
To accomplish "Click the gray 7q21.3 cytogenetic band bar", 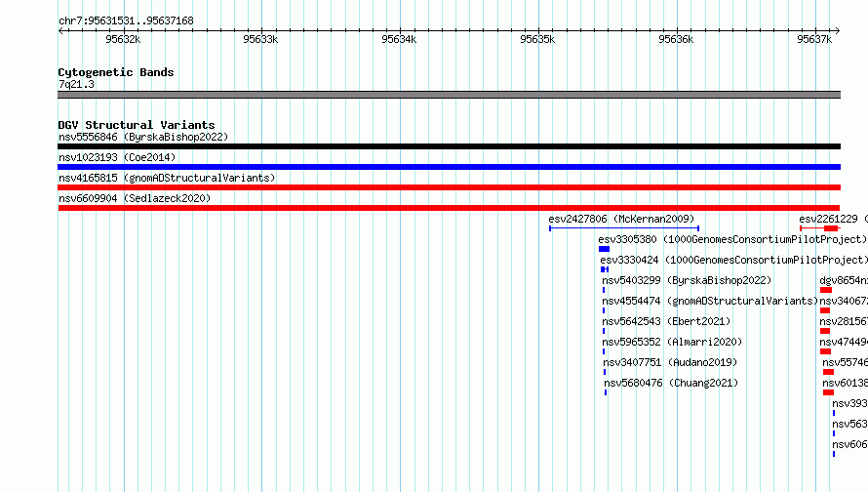I will pyautogui.click(x=449, y=95).
